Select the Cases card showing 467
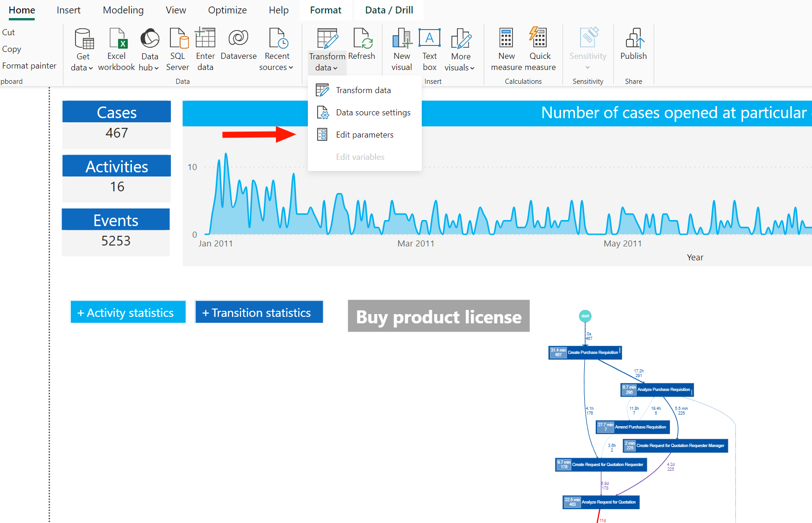Screen dimensions: 812x523 pos(117,125)
